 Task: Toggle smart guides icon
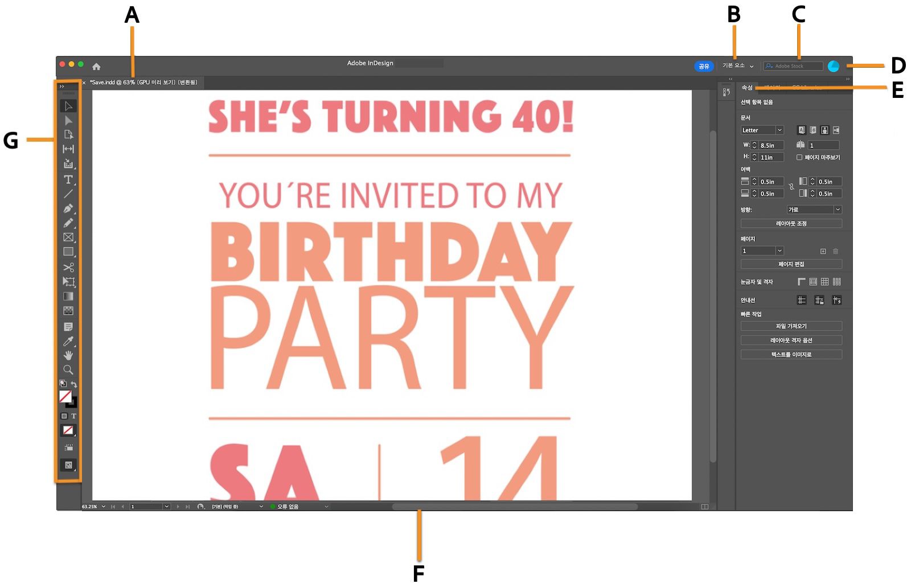pyautogui.click(x=837, y=300)
